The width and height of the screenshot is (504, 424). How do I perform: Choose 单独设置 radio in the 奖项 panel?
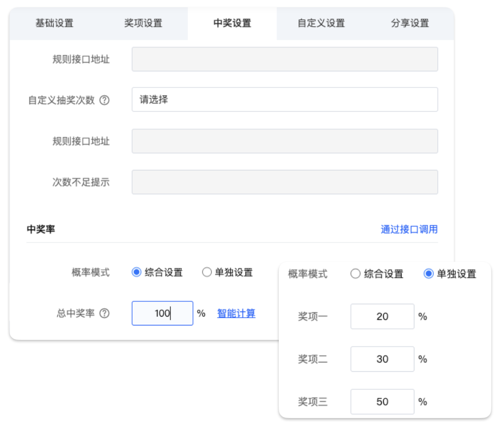coord(428,274)
